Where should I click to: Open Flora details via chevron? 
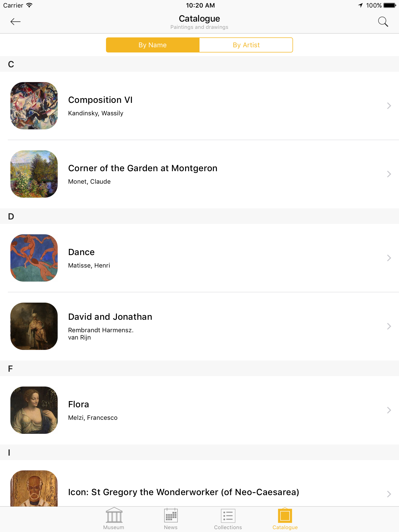389,410
